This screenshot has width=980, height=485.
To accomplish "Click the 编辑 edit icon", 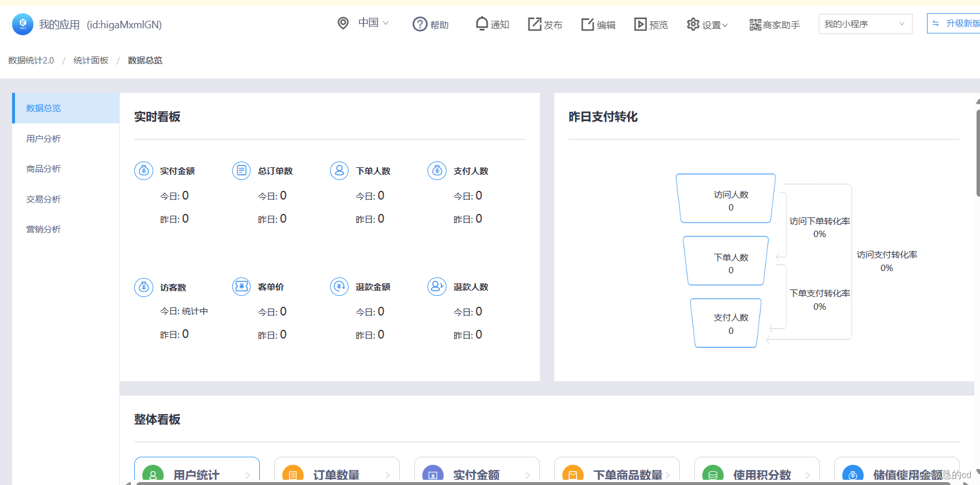I will 588,24.
